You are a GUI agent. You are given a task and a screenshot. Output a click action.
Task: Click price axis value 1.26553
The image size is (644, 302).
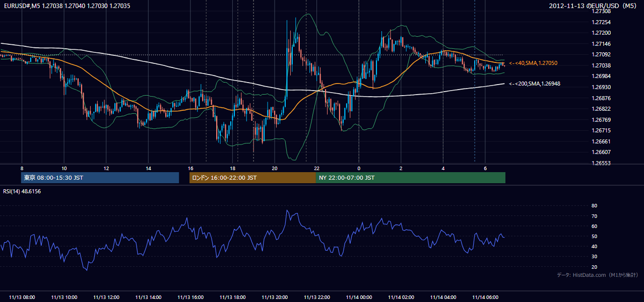coord(601,163)
